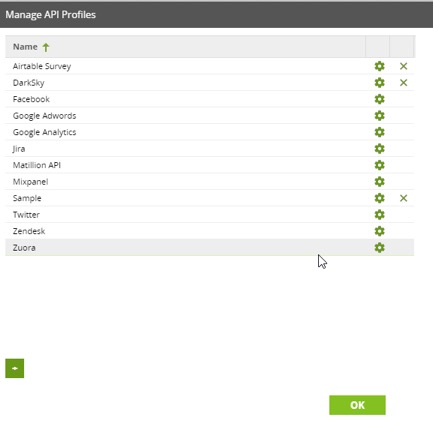Open Google Analytics profile settings gear
The height and width of the screenshot is (421, 433).
(x=379, y=132)
